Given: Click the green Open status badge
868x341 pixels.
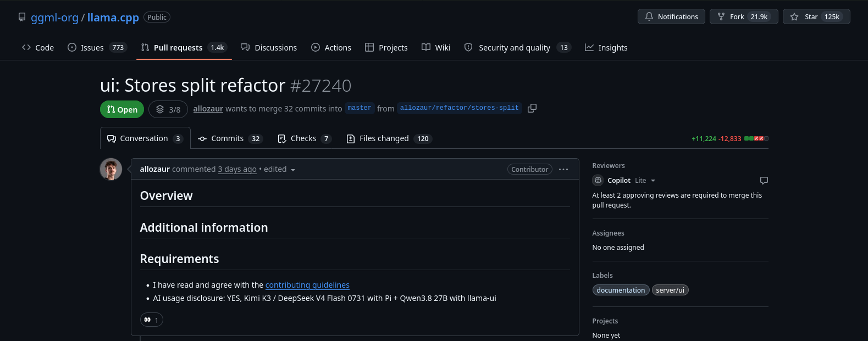Looking at the screenshot, I should point(122,109).
